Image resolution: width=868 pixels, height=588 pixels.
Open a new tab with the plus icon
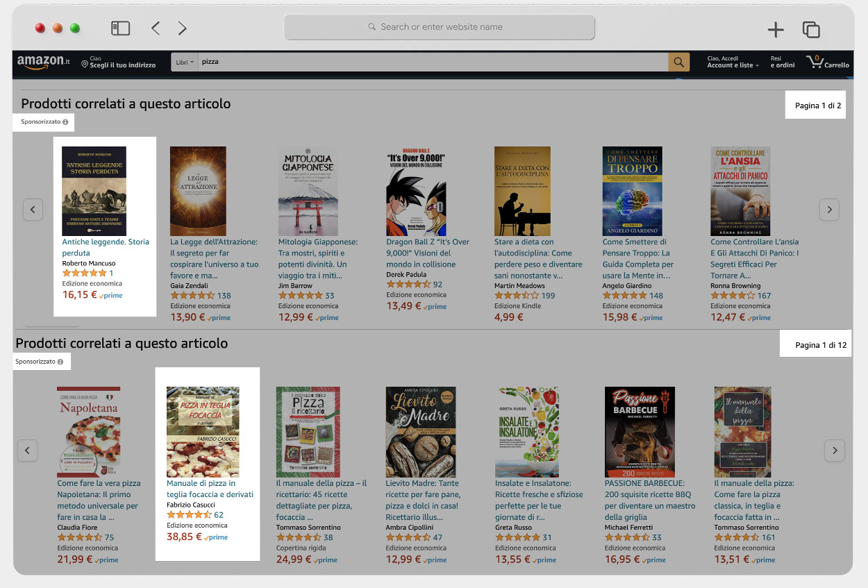[776, 29]
